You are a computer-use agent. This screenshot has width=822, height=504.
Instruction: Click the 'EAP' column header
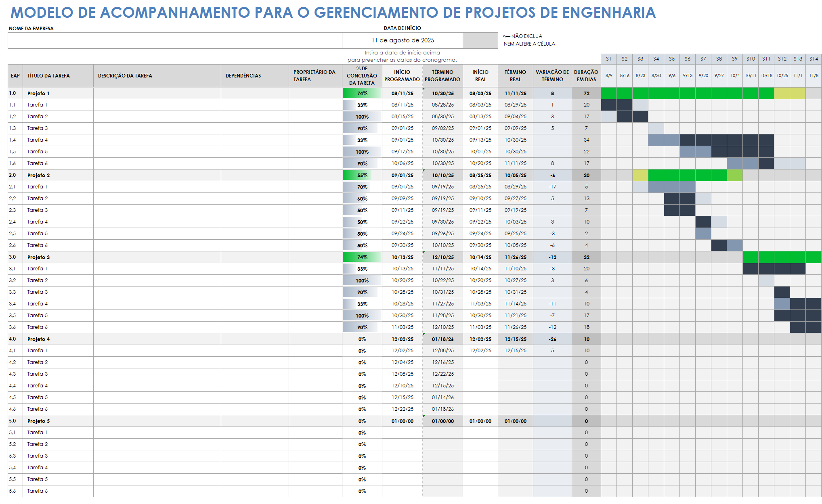(x=15, y=76)
